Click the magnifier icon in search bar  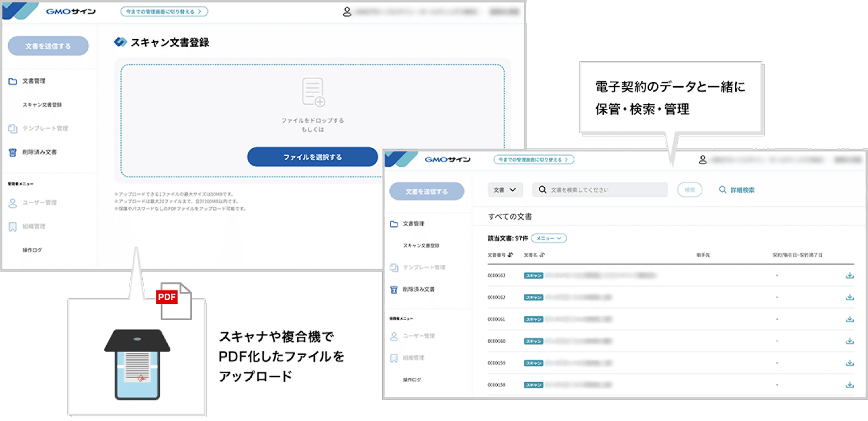[542, 190]
